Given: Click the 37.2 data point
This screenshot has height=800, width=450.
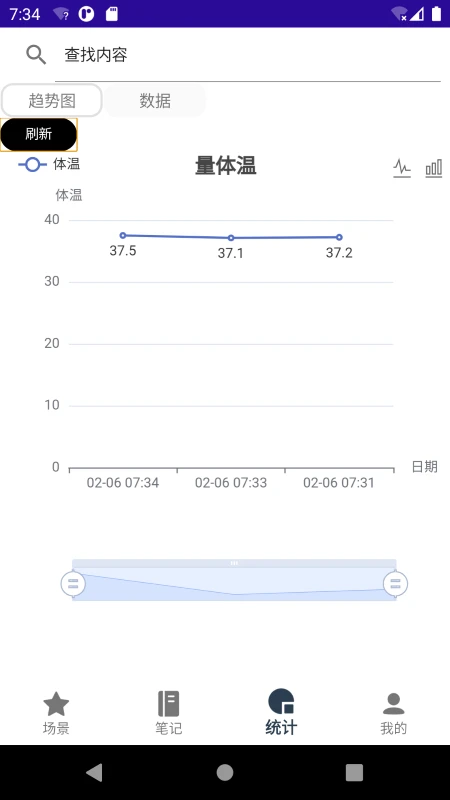Looking at the screenshot, I should point(339,237).
